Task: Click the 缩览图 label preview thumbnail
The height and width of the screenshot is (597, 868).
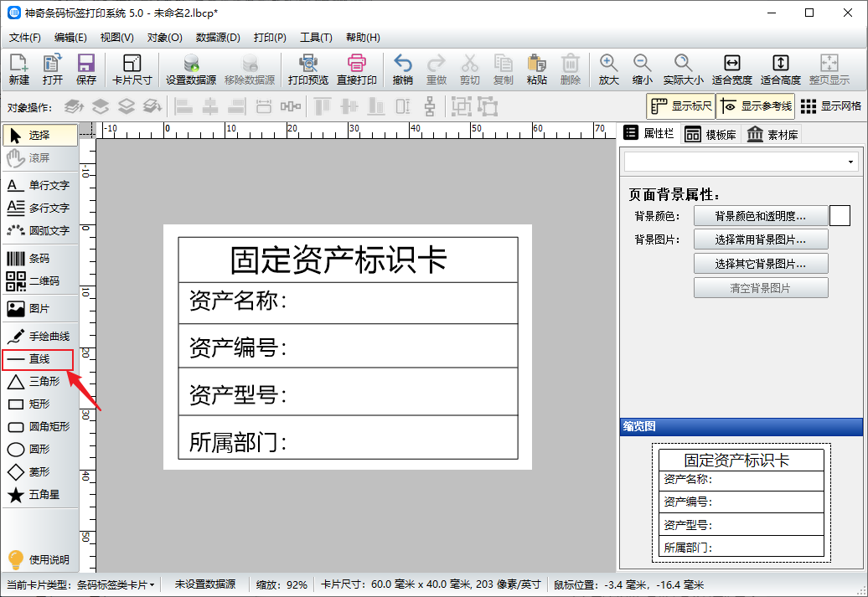Action: (741, 502)
